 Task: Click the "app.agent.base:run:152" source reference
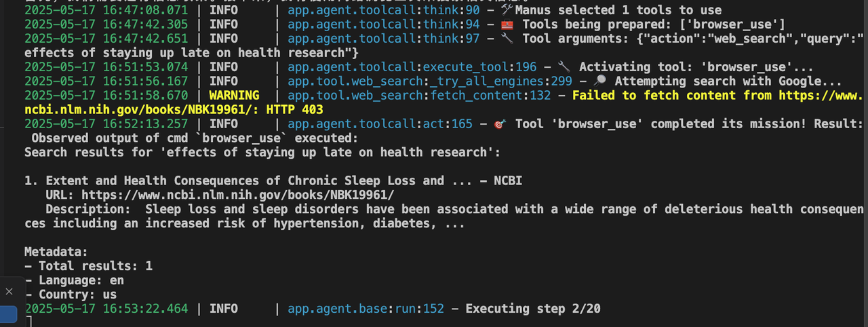coord(366,309)
